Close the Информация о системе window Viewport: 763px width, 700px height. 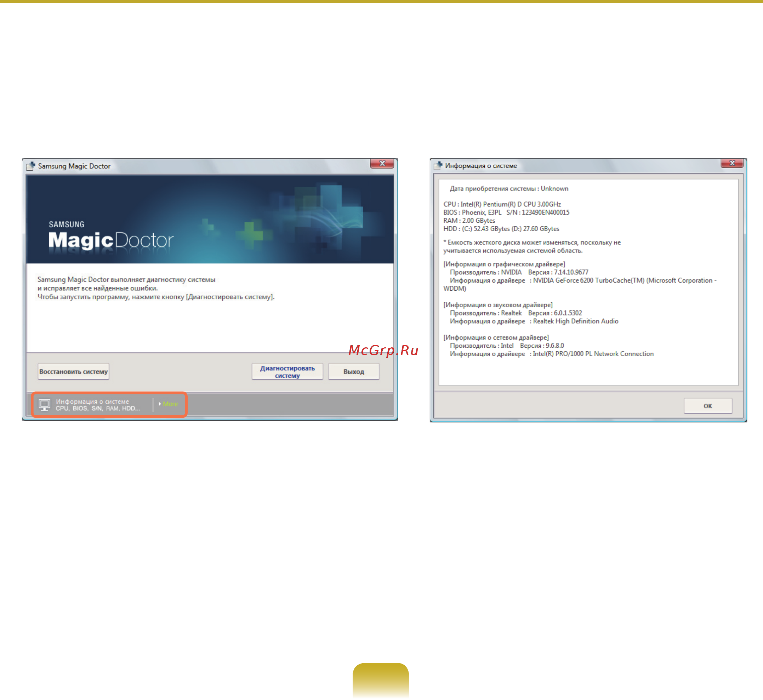pyautogui.click(x=732, y=163)
